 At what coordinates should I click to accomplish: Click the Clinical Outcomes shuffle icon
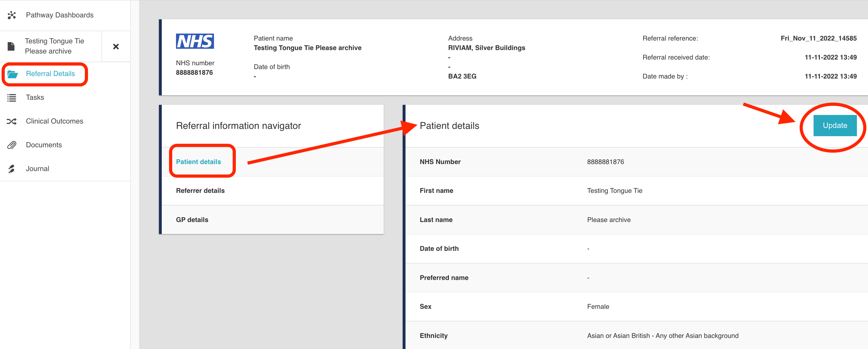click(12, 121)
